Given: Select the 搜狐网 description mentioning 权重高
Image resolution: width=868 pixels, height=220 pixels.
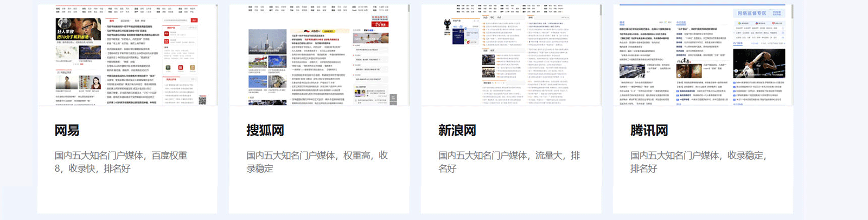Looking at the screenshot, I should 317,162.
